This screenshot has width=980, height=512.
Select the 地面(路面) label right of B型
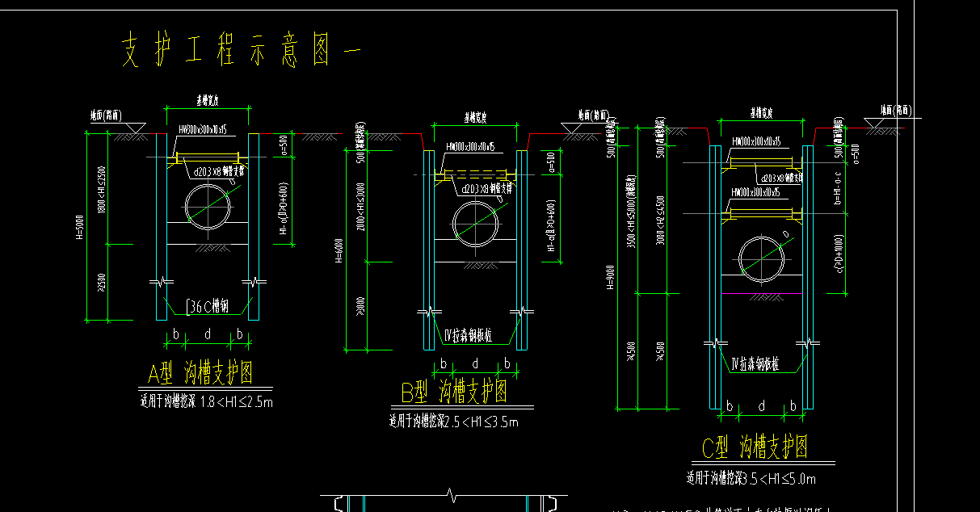(x=594, y=115)
